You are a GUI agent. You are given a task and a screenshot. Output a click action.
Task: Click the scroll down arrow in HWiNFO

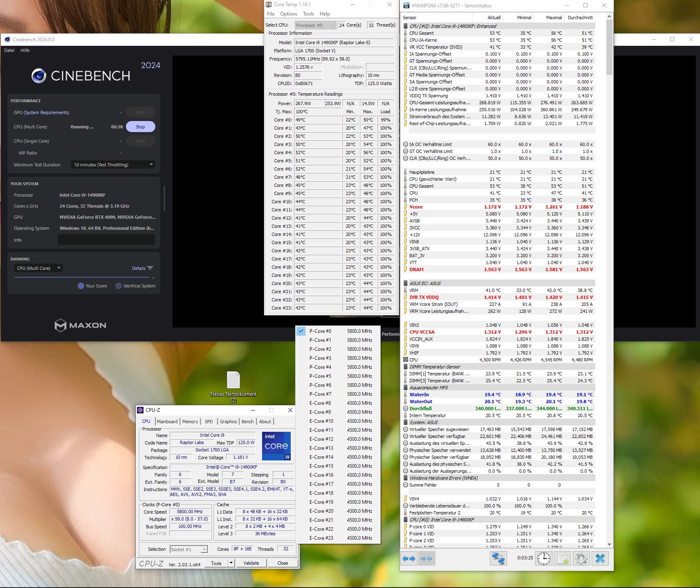(x=609, y=544)
